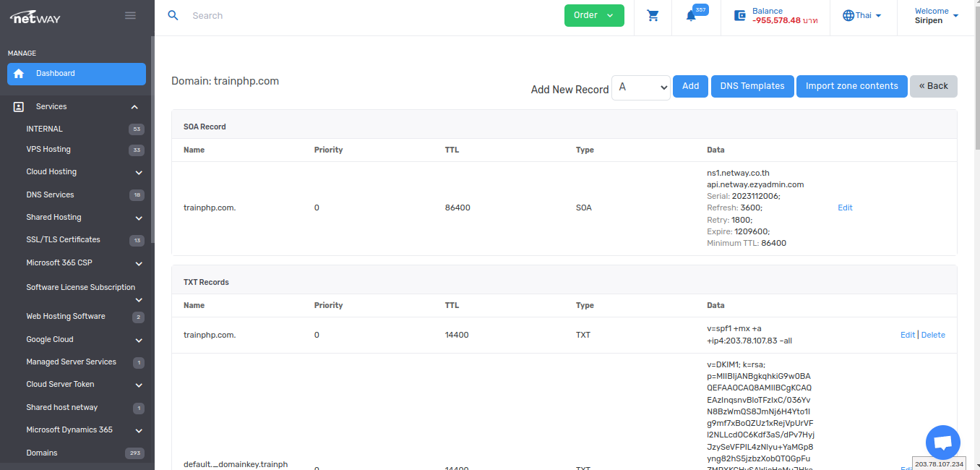Edit the SOA record

point(844,208)
